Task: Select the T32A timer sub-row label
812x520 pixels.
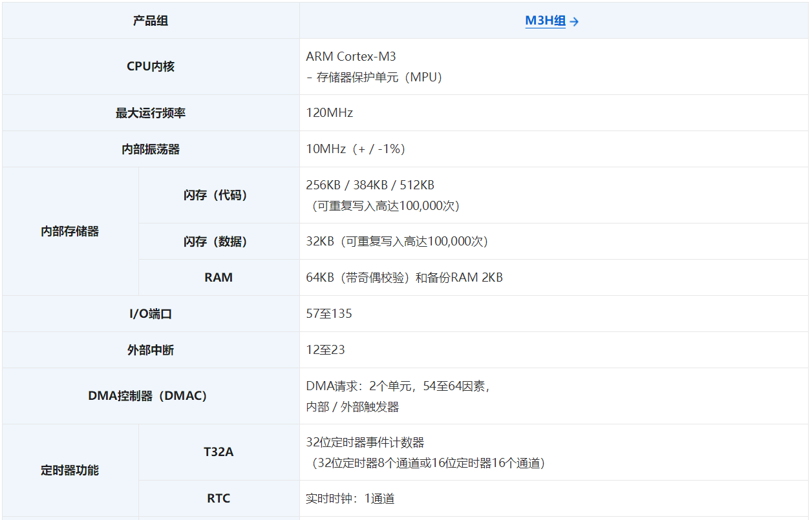Action: pyautogui.click(x=219, y=452)
